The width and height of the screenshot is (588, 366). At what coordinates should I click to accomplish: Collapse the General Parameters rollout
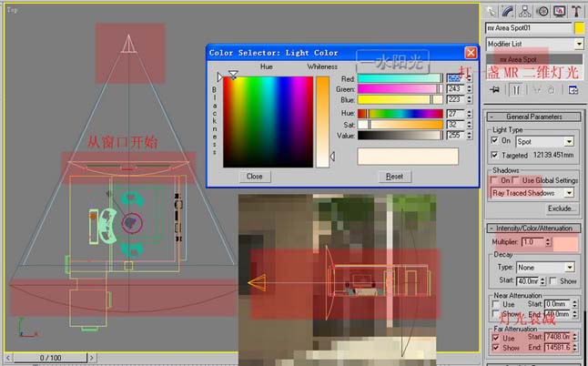pyautogui.click(x=534, y=117)
